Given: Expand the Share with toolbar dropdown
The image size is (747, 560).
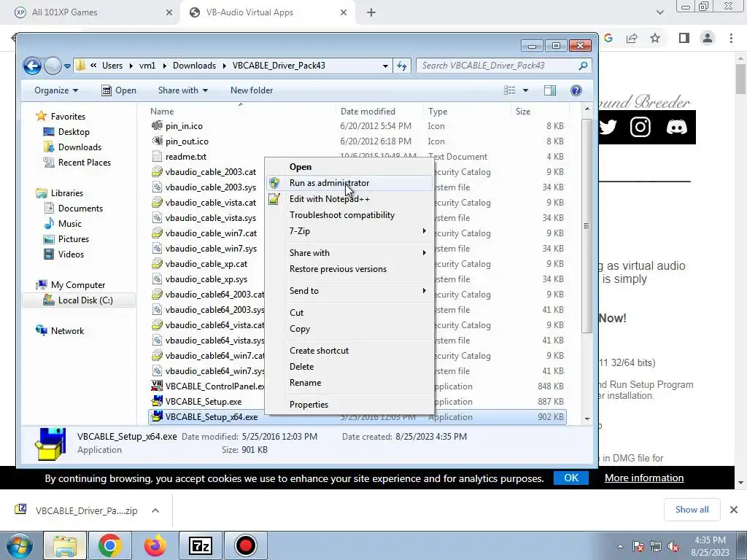Looking at the screenshot, I should [183, 90].
